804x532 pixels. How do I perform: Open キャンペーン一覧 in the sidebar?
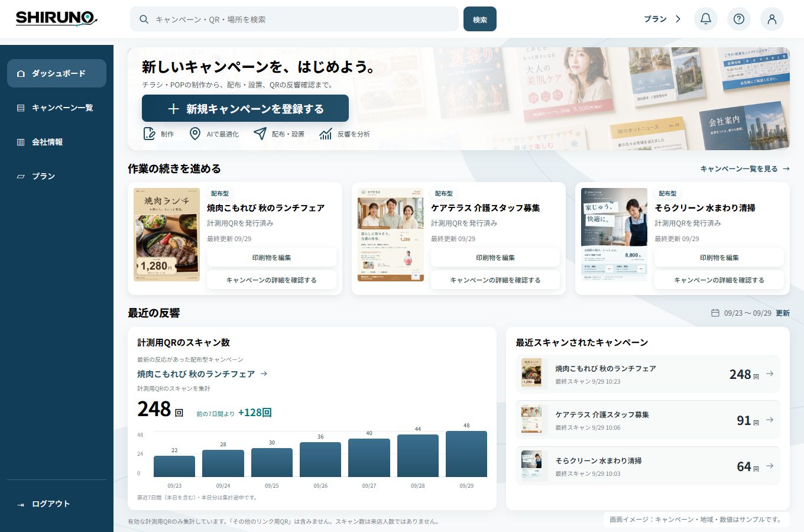click(57, 108)
